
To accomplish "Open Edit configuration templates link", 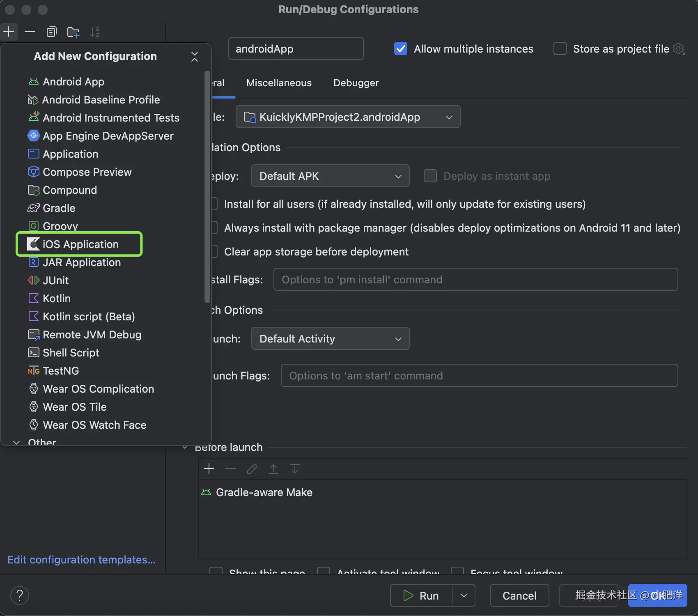I will [82, 560].
